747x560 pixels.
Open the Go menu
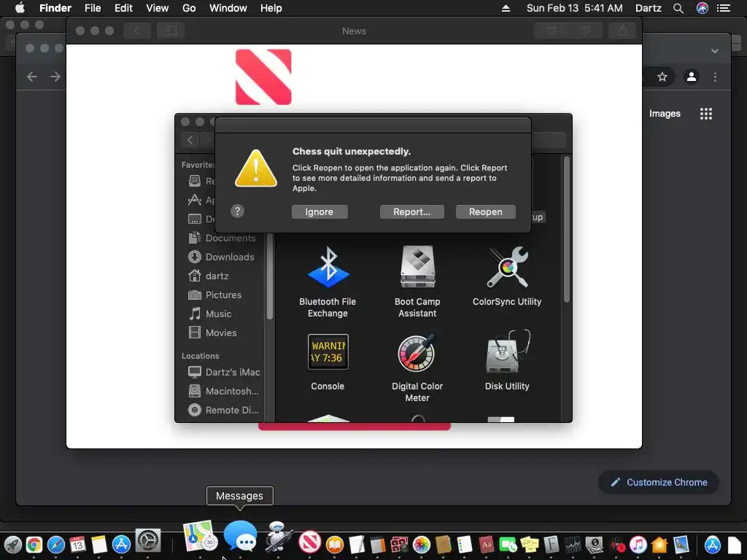[x=189, y=8]
